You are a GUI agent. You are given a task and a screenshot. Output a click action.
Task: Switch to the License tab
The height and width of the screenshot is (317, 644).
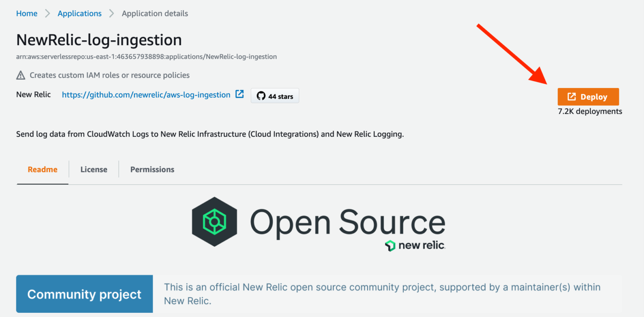click(x=93, y=169)
